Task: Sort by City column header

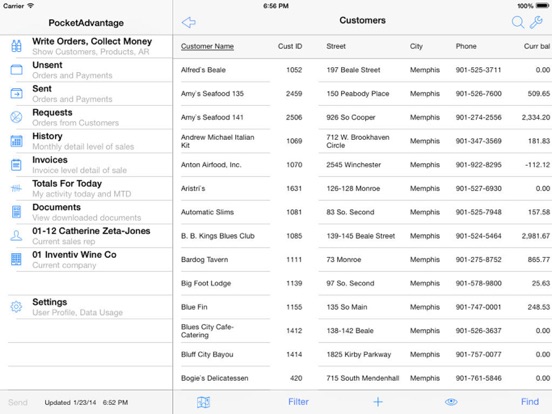Action: click(x=416, y=46)
